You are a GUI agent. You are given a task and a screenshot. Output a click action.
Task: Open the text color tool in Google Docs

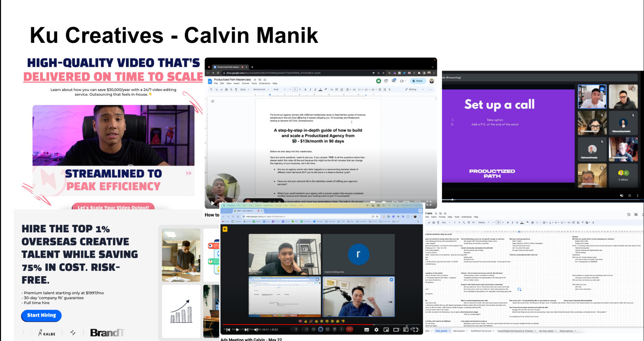click(x=320, y=89)
